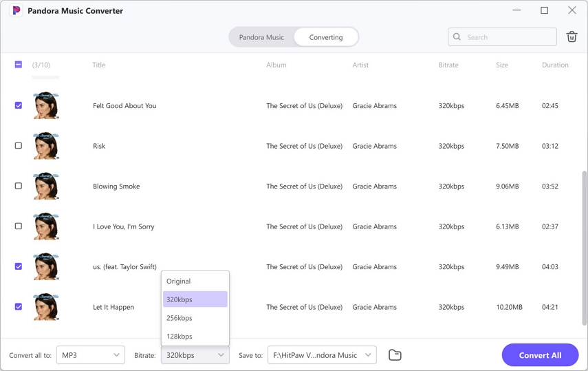
Task: Click the Bitrate column header
Action: coord(448,65)
